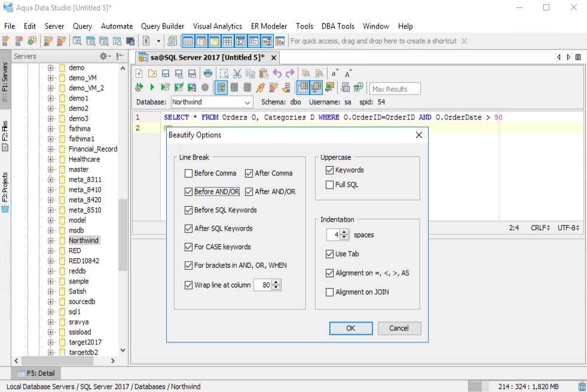Viewport: 587px width, 392px height.
Task: Click the Execute query green play icon
Action: pyautogui.click(x=152, y=87)
